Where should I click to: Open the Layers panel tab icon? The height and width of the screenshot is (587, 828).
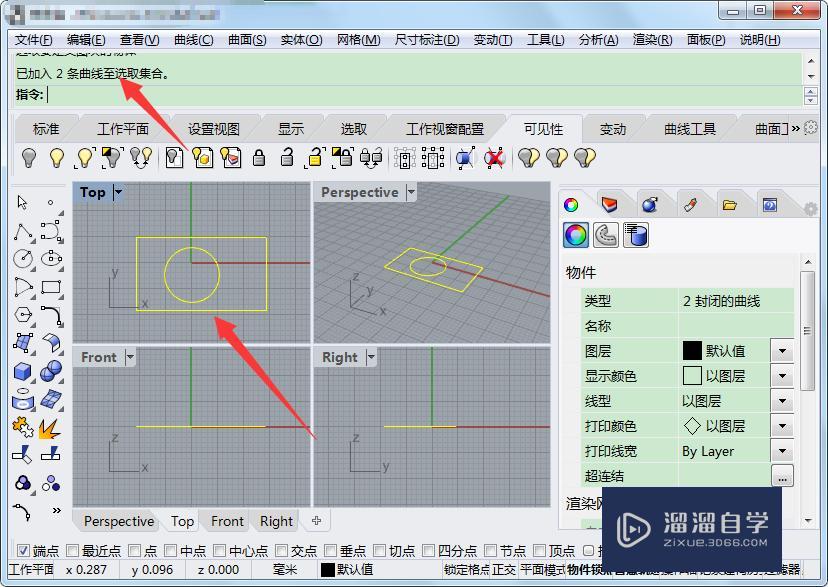[x=609, y=205]
